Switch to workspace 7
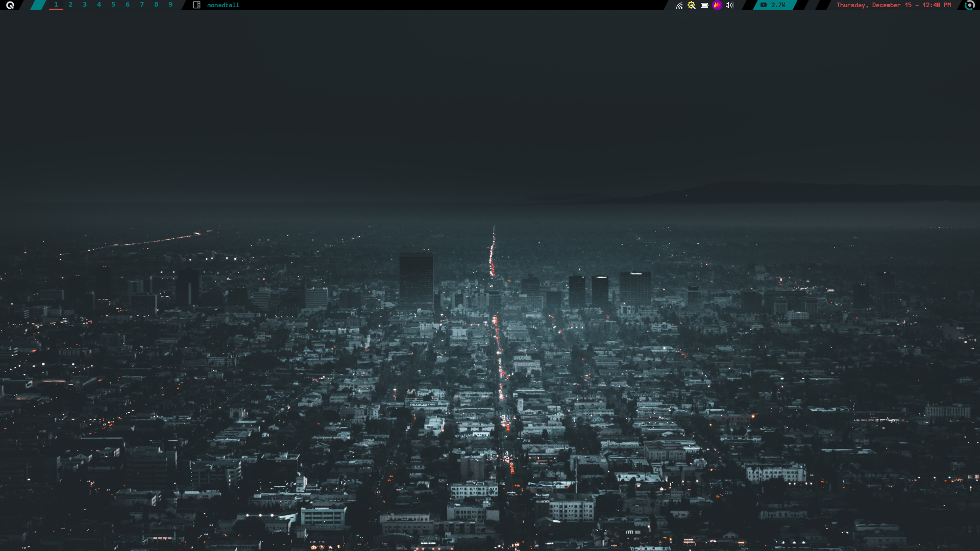 pyautogui.click(x=142, y=5)
